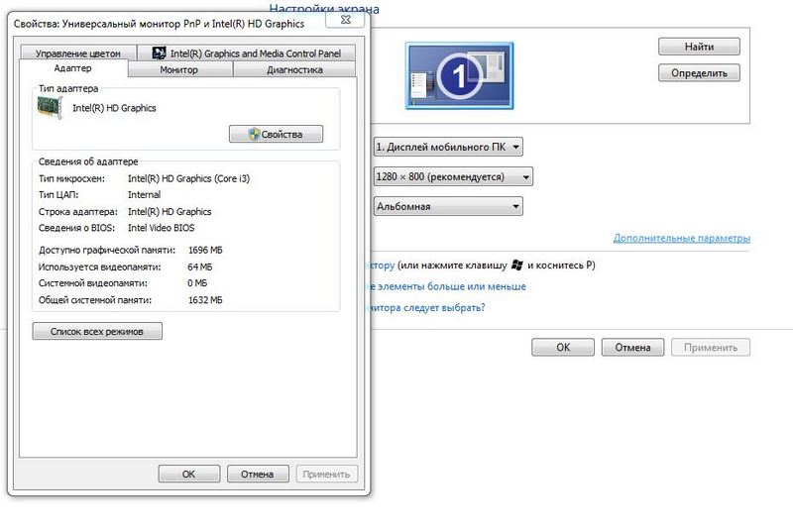Click OK in the screen settings window

pyautogui.click(x=562, y=348)
